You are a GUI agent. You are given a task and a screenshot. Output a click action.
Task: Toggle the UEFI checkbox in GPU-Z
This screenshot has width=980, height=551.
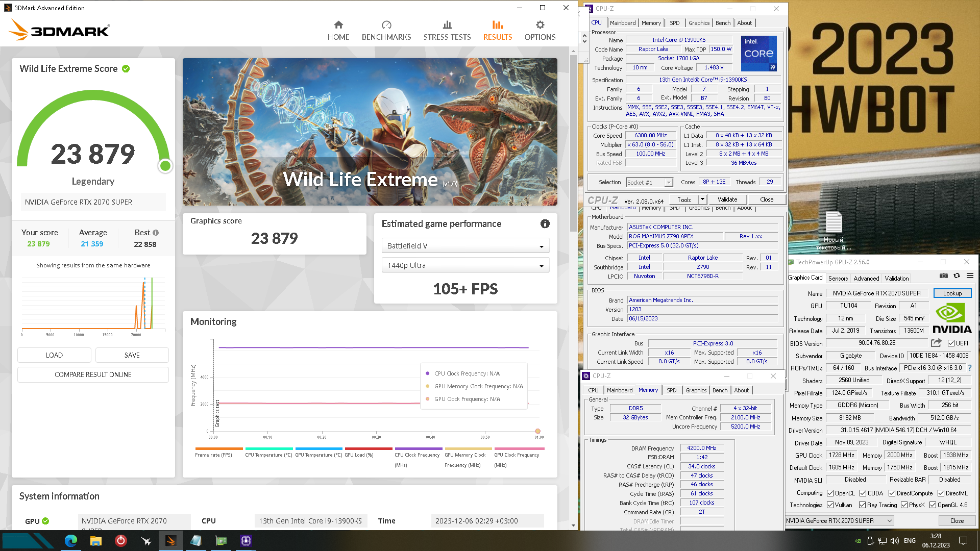(x=951, y=343)
